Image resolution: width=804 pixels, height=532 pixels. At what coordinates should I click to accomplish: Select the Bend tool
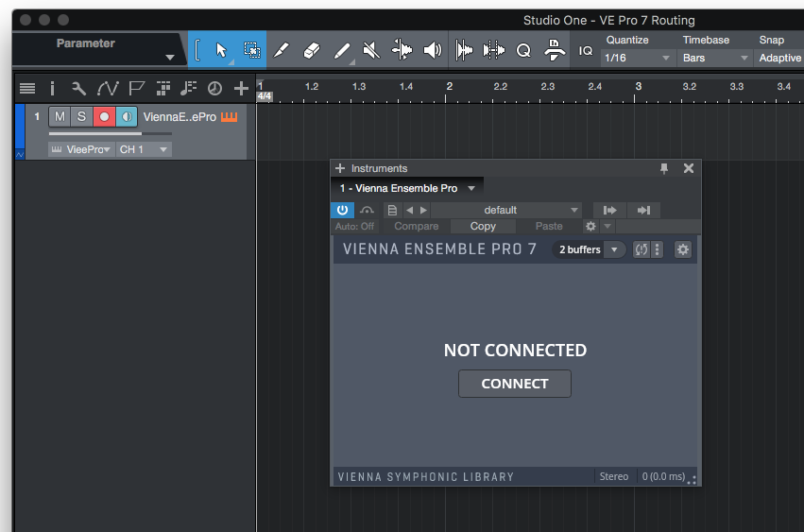point(402,50)
